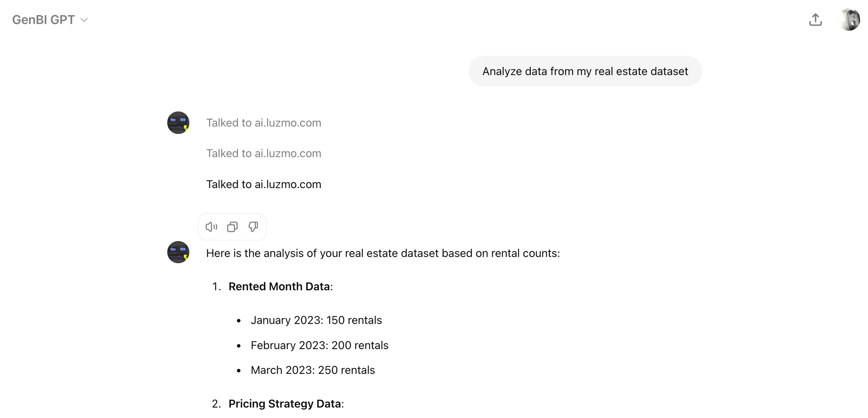Expand first Talked to ai.luzmo.com entry

[x=264, y=123]
